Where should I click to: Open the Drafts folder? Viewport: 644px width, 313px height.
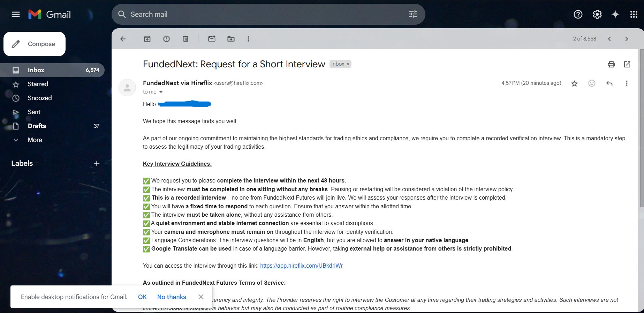point(52,126)
